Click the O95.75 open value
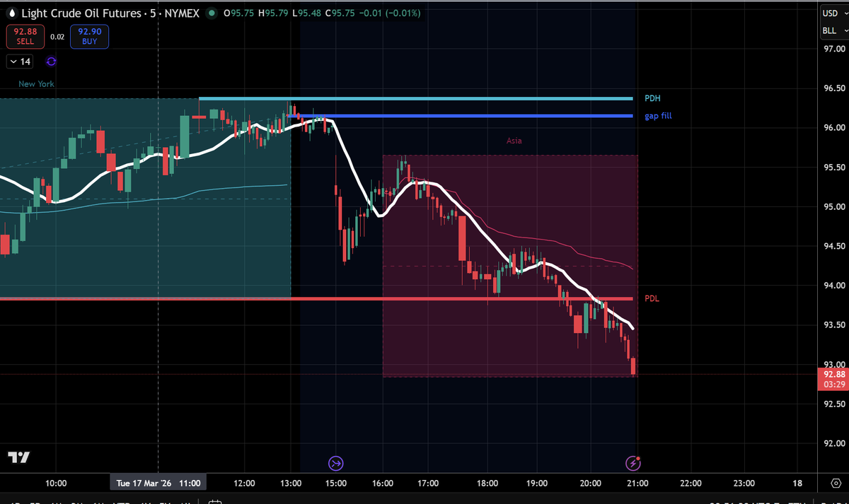 [x=238, y=13]
